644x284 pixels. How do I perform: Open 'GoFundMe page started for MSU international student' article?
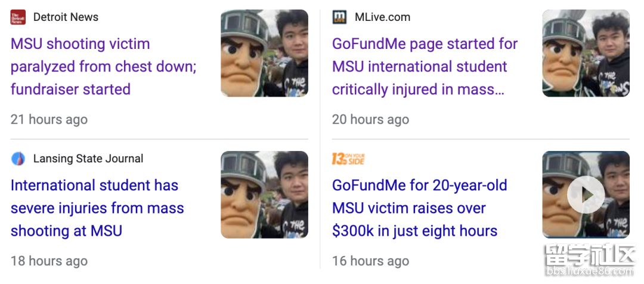[x=425, y=66]
